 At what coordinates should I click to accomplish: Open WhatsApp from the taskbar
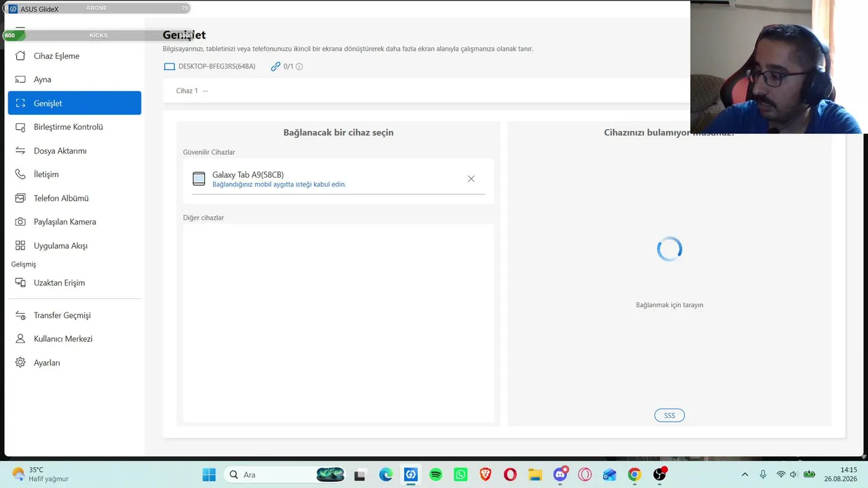[x=460, y=474]
